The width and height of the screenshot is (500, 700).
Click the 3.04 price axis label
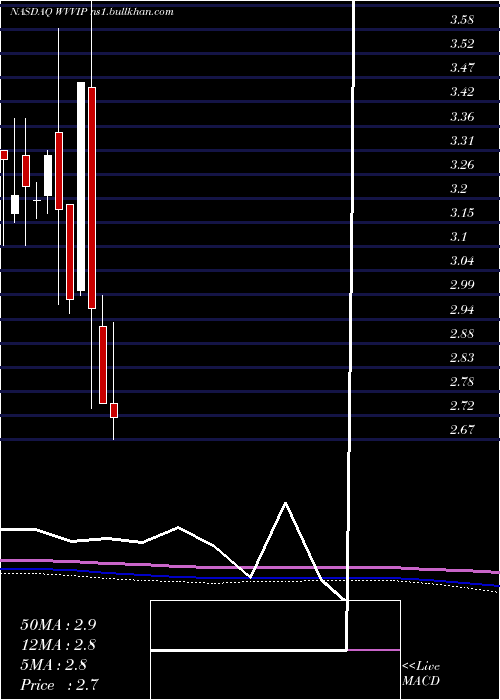tap(462, 261)
